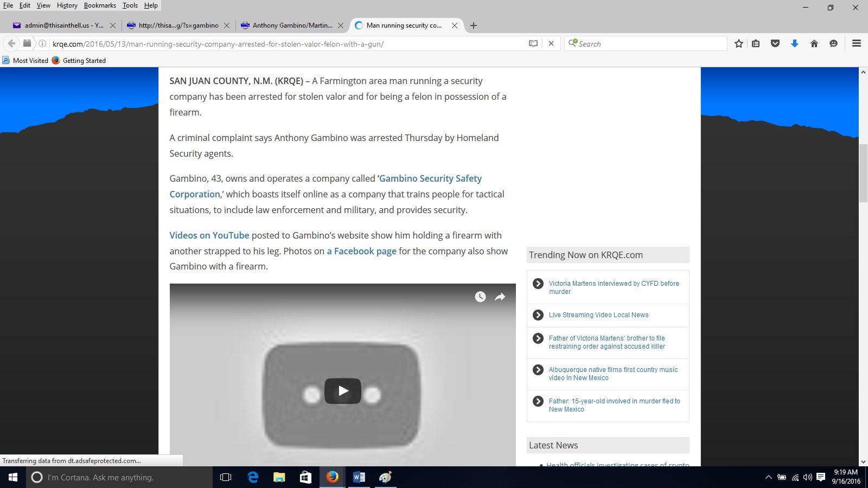Click the video Watch Later clock
Image resolution: width=868 pixels, height=488 pixels.
point(480,297)
